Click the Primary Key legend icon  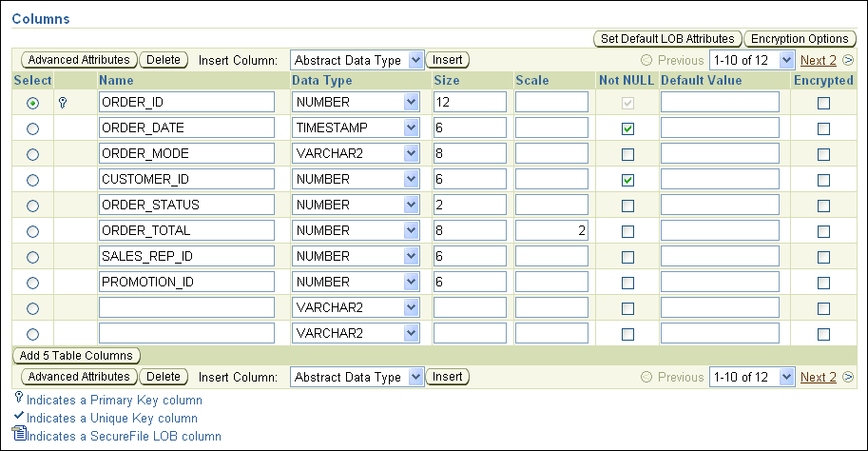coord(19,399)
